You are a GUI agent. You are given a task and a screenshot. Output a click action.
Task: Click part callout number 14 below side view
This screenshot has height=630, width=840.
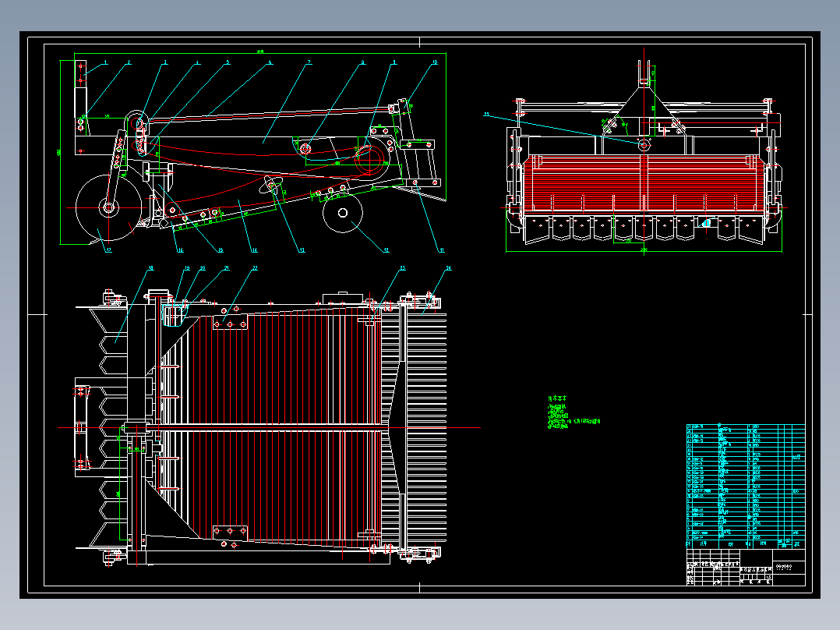tap(254, 250)
